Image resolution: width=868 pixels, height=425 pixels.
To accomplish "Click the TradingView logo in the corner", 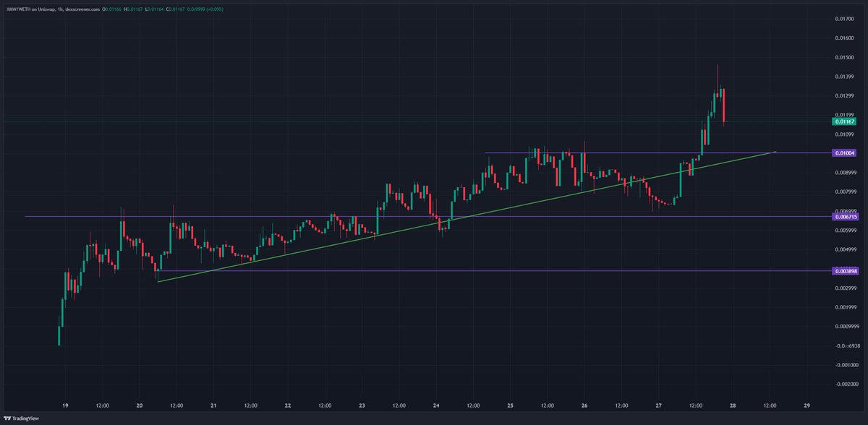I will [22, 418].
